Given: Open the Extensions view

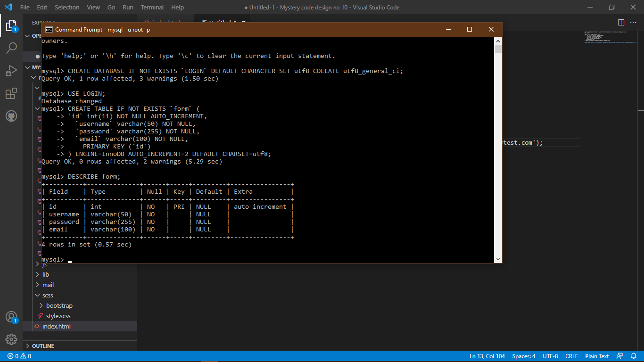Looking at the screenshot, I should pos(11,93).
